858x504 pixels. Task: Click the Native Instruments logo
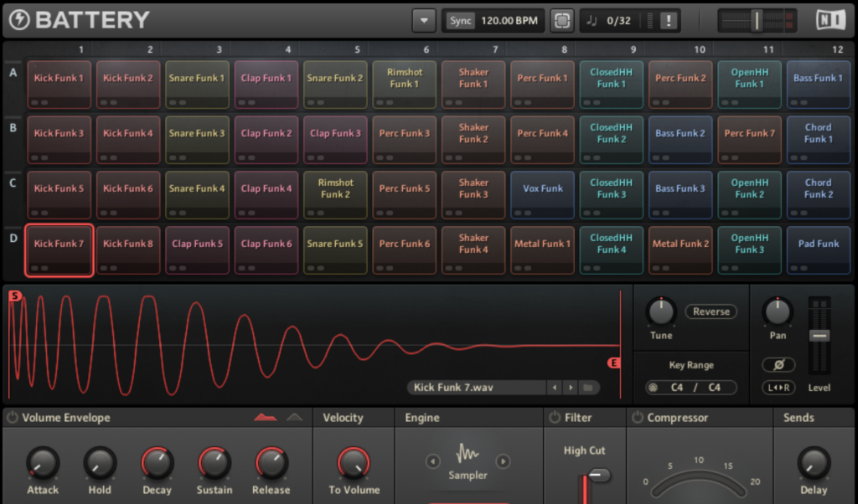(x=830, y=20)
